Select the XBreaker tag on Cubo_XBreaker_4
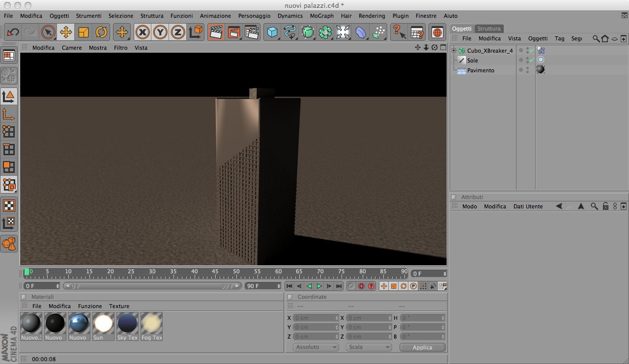The image size is (629, 364). click(541, 50)
